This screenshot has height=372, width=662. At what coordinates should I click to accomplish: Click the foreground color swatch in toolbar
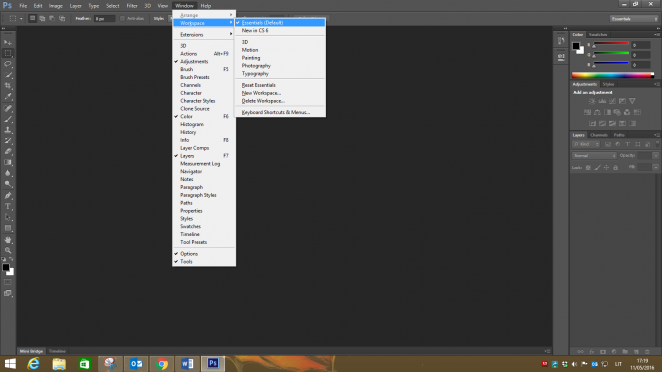(6, 267)
